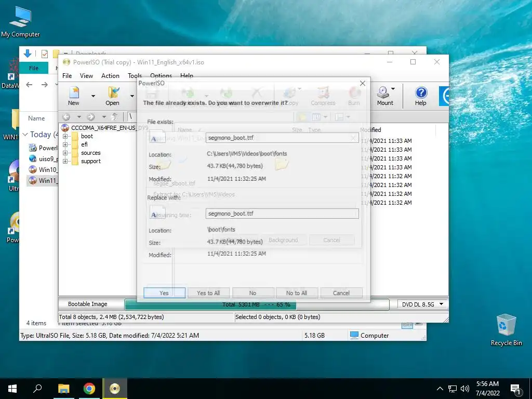Image resolution: width=532 pixels, height=399 pixels.
Task: Open the Action menu in PowerISO
Action: click(110, 76)
